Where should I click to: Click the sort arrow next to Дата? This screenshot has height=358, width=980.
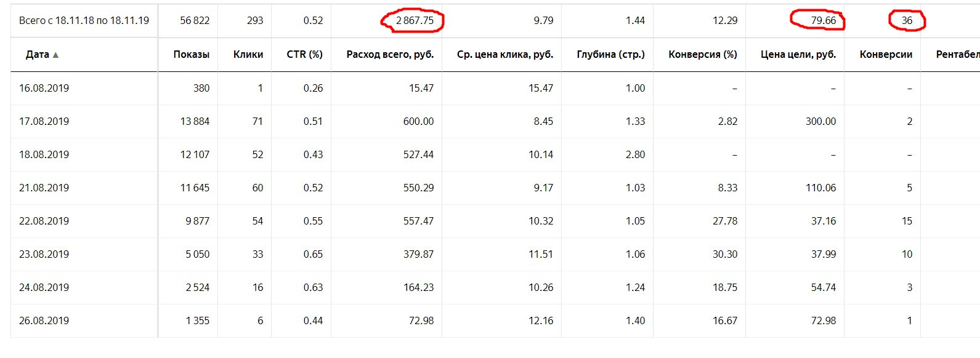click(x=55, y=55)
